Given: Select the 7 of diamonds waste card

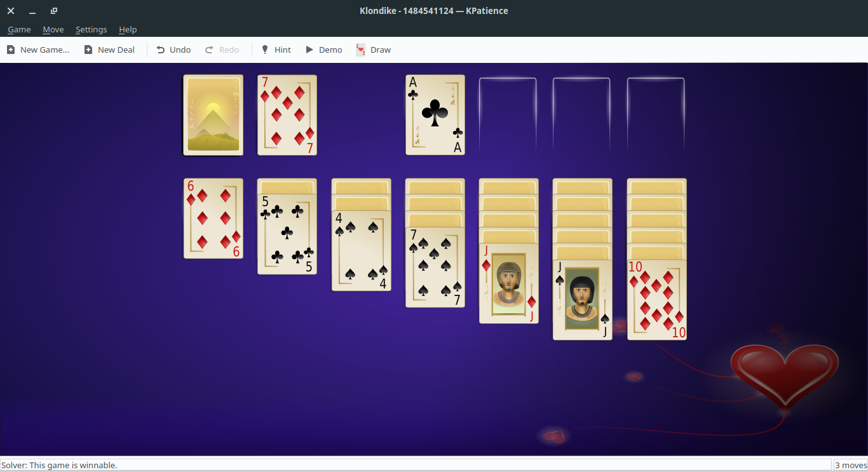Looking at the screenshot, I should pyautogui.click(x=287, y=115).
